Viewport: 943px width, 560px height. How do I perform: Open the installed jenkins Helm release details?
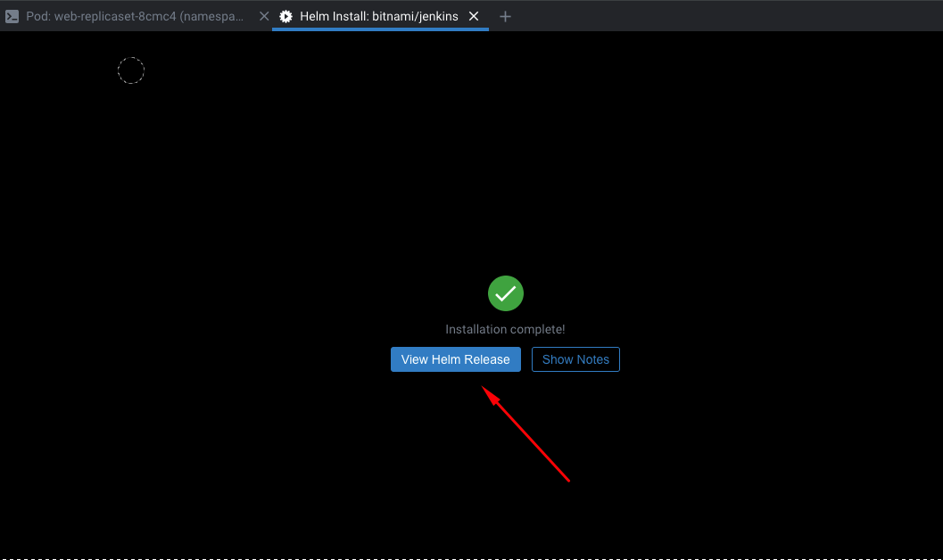pyautogui.click(x=455, y=359)
